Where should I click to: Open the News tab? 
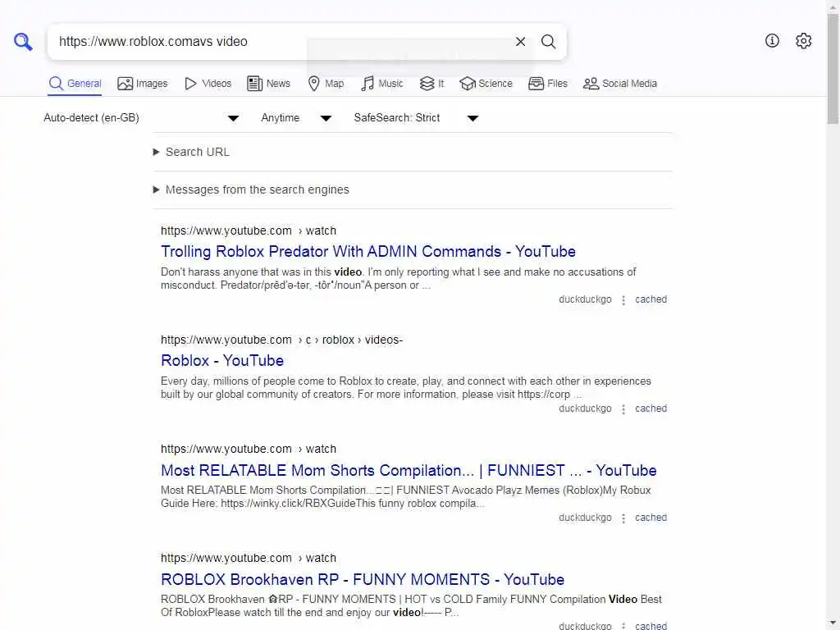pos(268,84)
